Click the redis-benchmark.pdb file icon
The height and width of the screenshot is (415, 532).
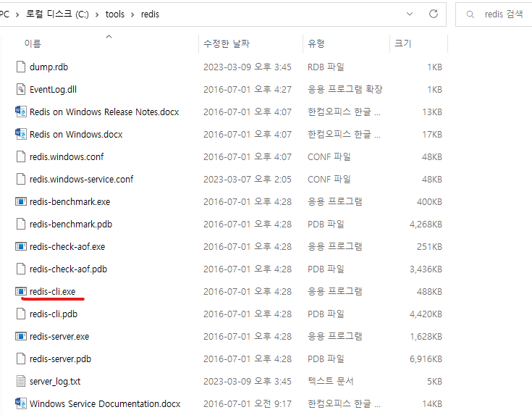coord(21,224)
